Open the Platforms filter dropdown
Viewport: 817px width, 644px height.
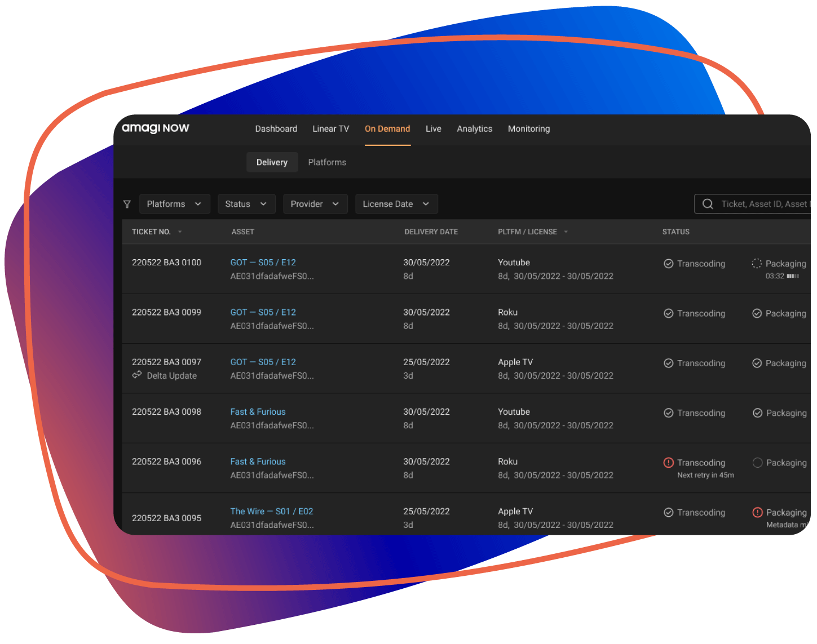(x=174, y=204)
